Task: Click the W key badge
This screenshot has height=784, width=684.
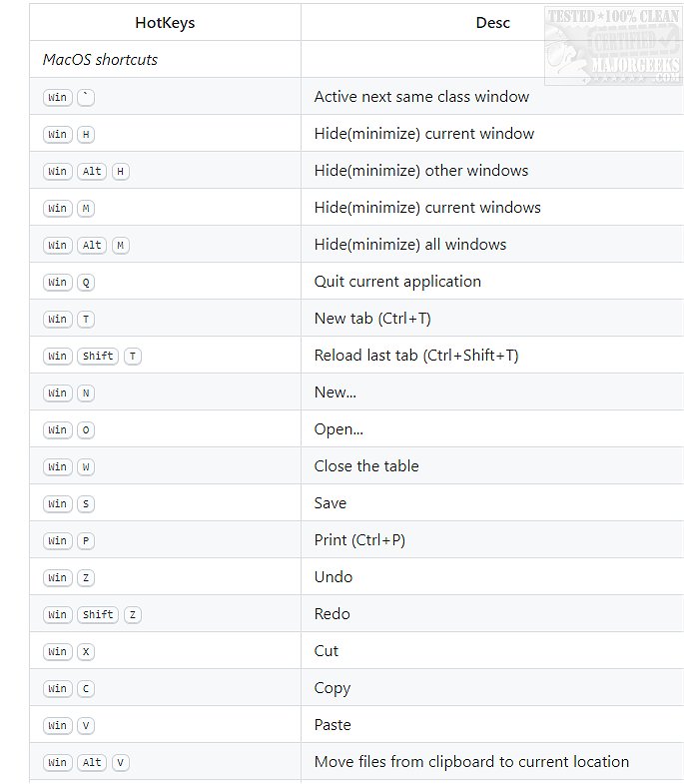Action: [x=86, y=467]
